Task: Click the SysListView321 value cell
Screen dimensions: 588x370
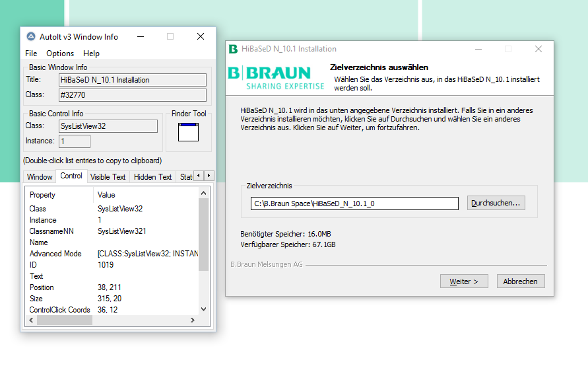Action: (122, 231)
